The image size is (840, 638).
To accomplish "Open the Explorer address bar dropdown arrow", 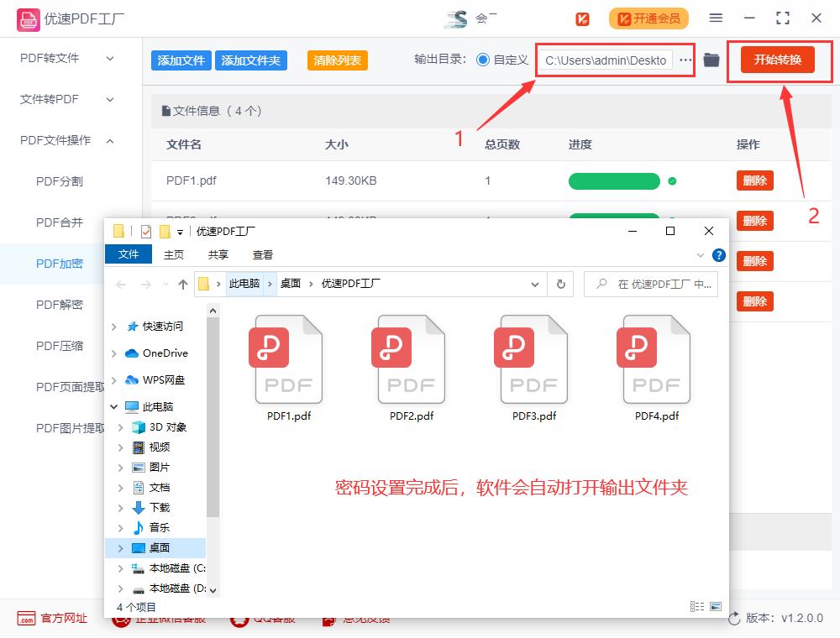I will [x=535, y=284].
